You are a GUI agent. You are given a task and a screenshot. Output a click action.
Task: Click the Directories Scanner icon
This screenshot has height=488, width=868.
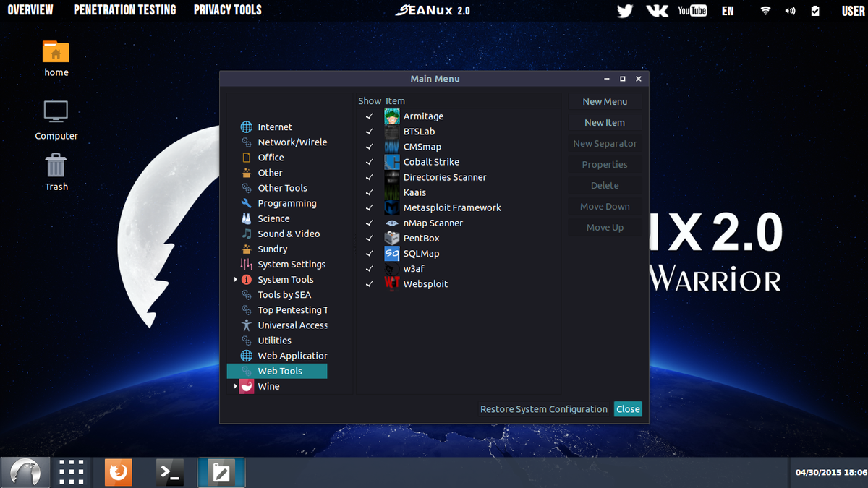(391, 177)
